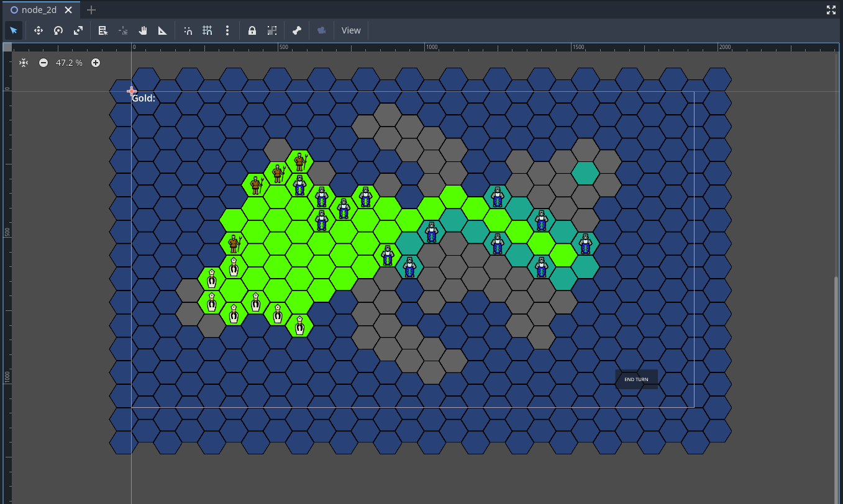This screenshot has width=843, height=504.
Task: Click the group selected nodes icon
Action: (272, 30)
